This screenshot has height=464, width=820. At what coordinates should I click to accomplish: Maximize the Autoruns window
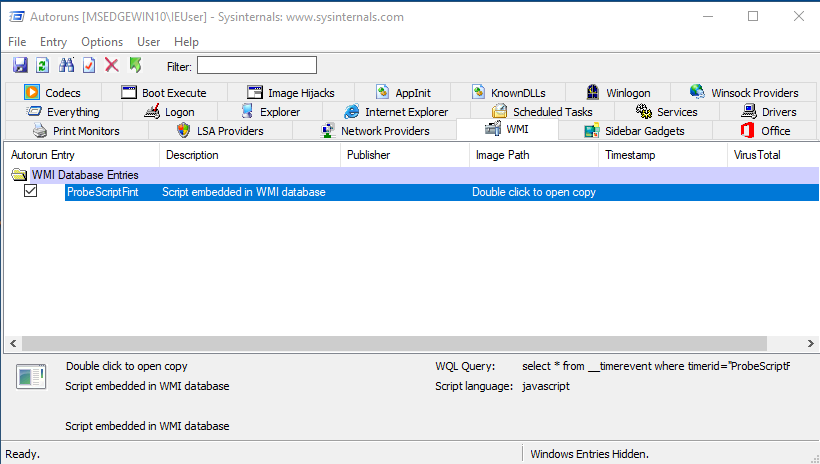click(753, 16)
